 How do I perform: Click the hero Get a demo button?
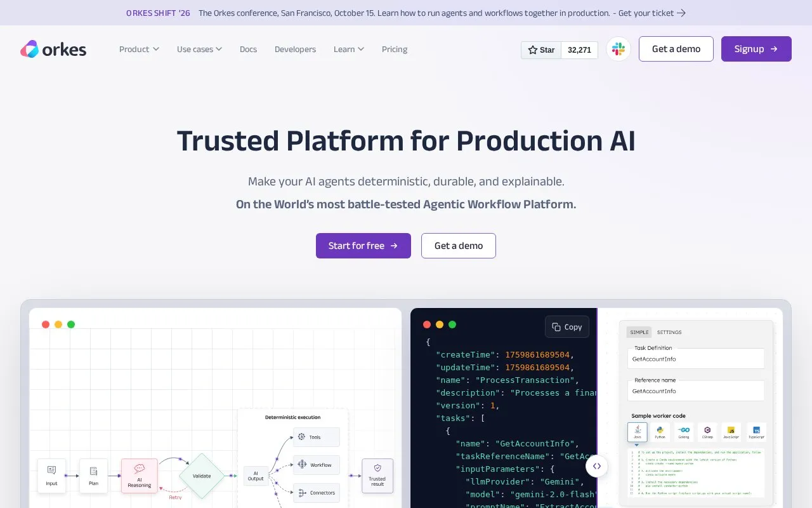(x=459, y=246)
